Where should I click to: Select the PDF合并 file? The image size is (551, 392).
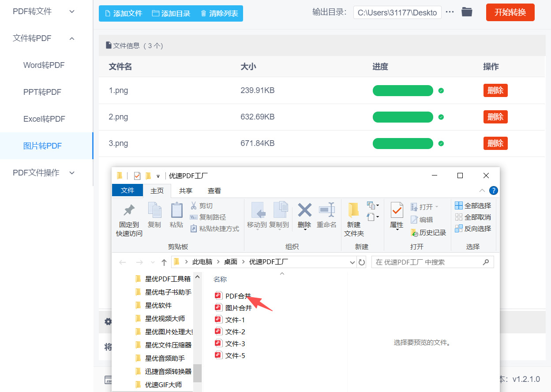point(233,296)
